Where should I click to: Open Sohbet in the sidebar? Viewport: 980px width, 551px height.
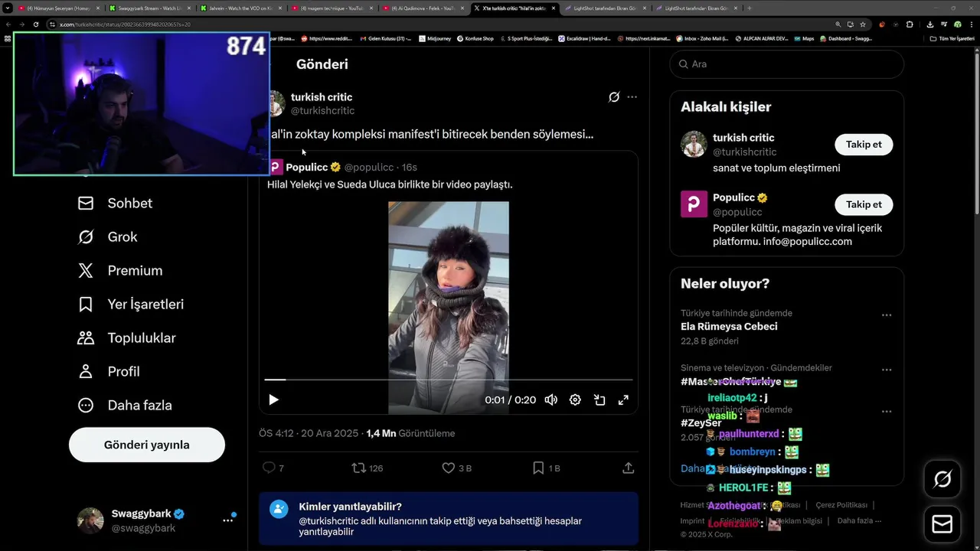point(115,203)
